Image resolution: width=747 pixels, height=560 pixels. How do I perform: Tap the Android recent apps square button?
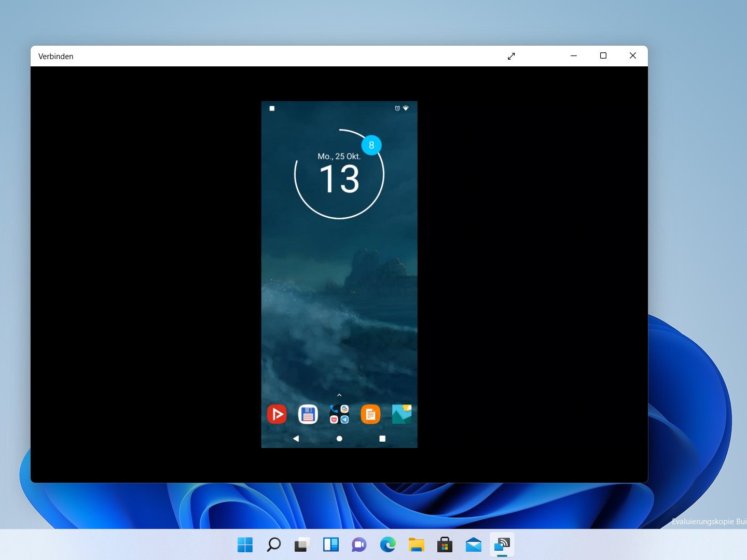tap(382, 439)
